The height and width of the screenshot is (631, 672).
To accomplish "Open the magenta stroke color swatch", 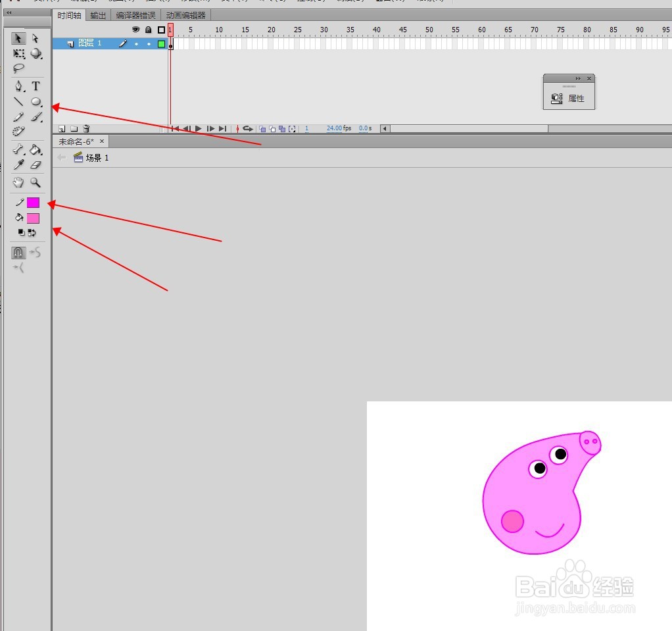I will pos(33,203).
